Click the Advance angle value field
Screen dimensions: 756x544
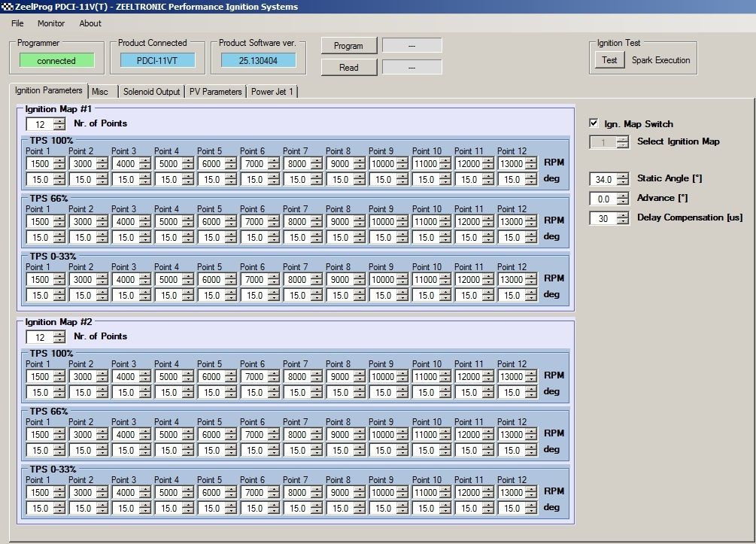point(603,199)
